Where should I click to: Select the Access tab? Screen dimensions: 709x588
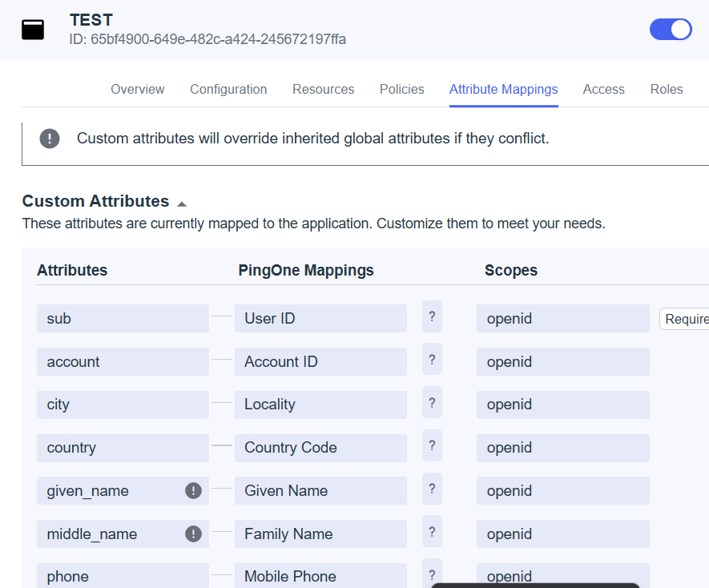tap(603, 90)
